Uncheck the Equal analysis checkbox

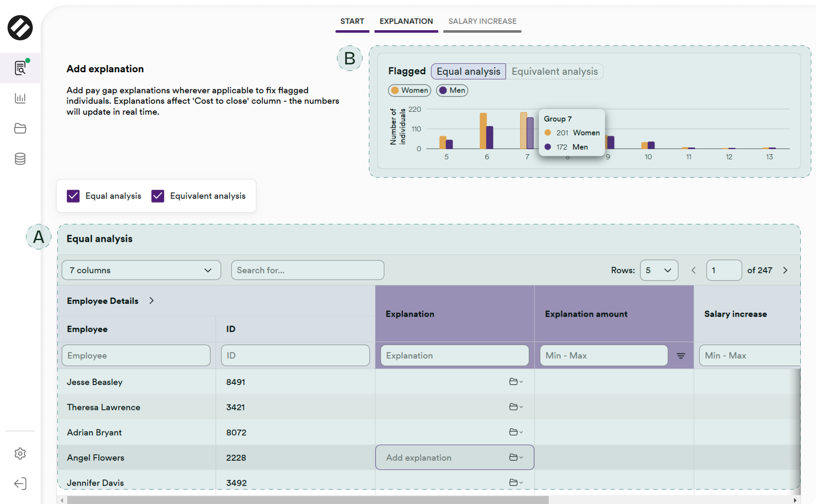click(73, 196)
